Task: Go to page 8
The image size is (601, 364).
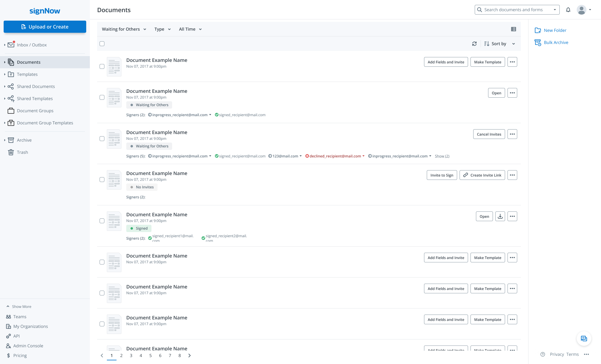Action: click(x=180, y=356)
